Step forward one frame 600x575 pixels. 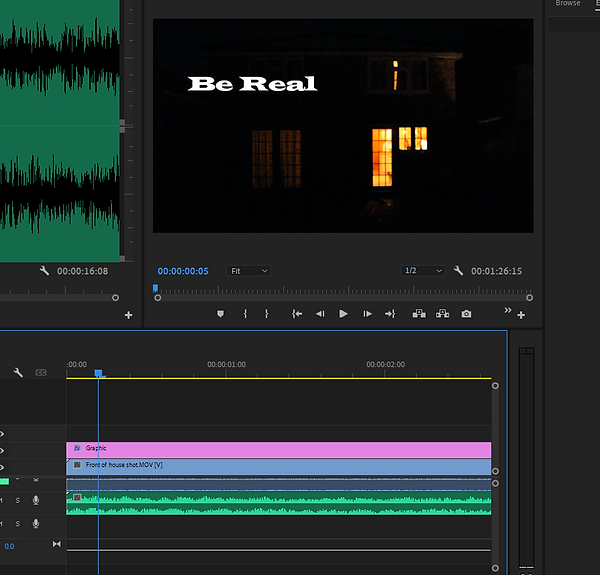pos(367,314)
